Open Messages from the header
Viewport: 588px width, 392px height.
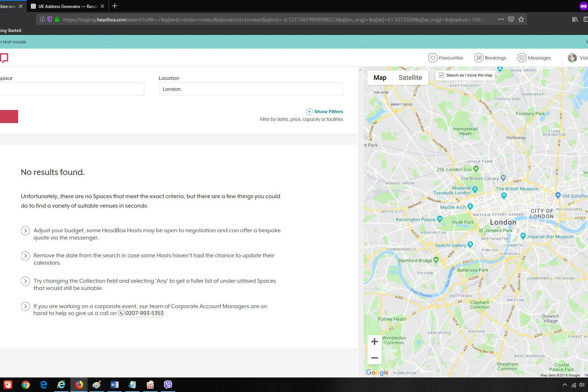(x=522, y=58)
